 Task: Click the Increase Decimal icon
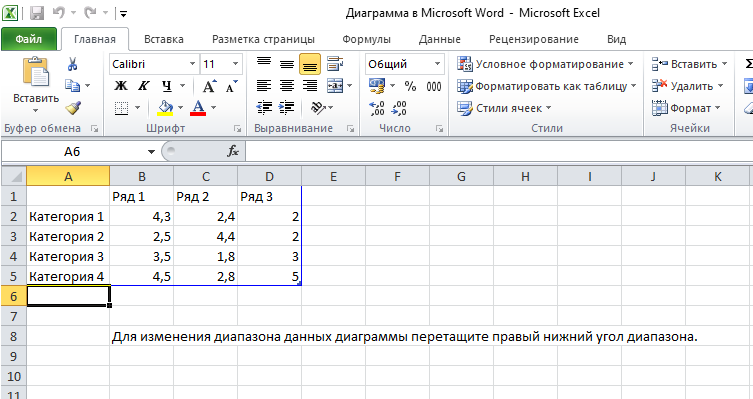(377, 108)
